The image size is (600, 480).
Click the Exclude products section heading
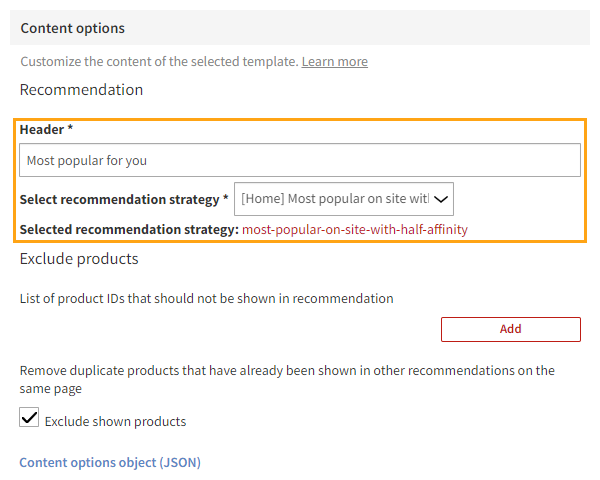[79, 259]
